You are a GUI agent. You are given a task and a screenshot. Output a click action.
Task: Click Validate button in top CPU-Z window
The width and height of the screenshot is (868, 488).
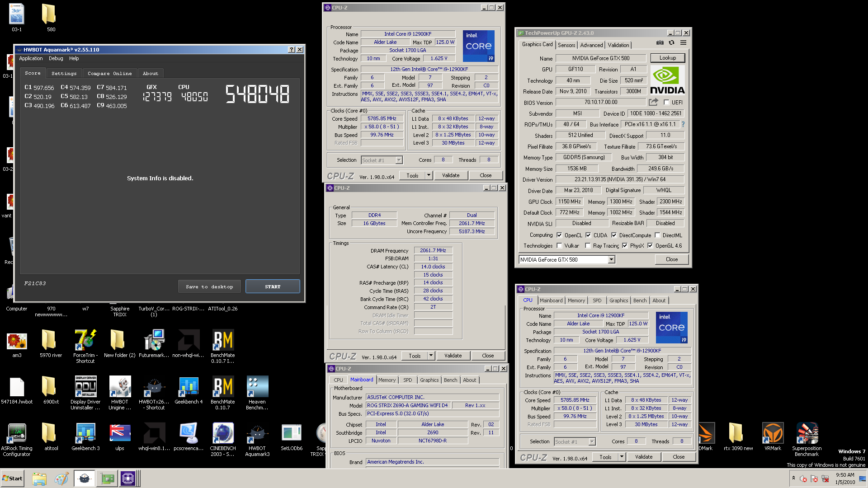click(451, 175)
